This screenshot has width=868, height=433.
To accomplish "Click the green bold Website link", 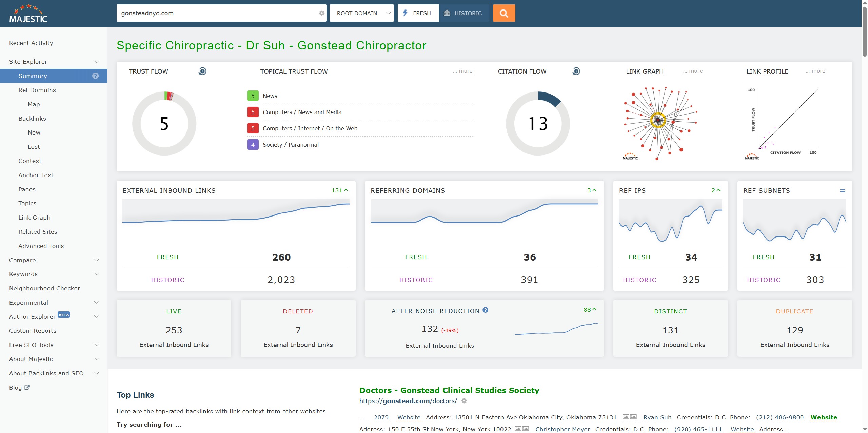I will 824,417.
